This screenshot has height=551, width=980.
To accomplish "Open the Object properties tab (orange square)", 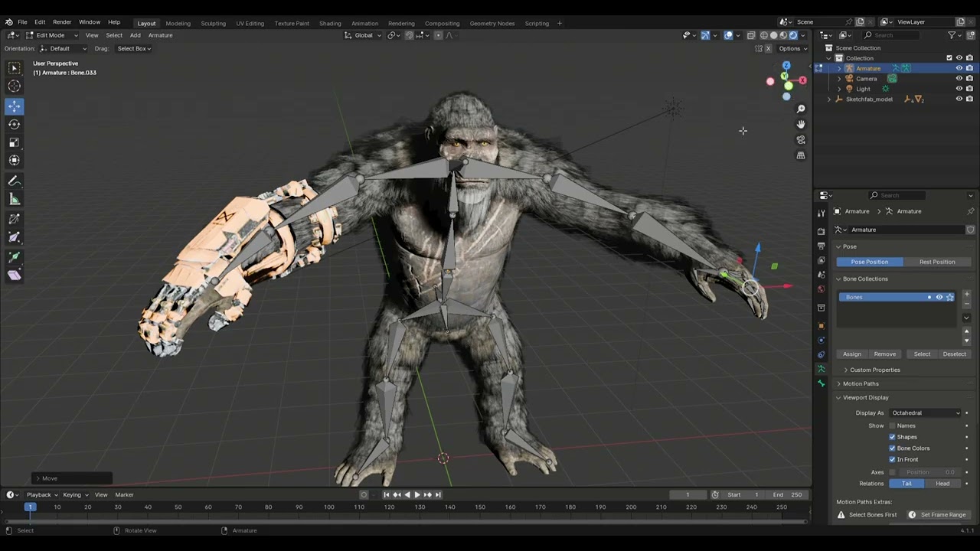I will [x=822, y=325].
